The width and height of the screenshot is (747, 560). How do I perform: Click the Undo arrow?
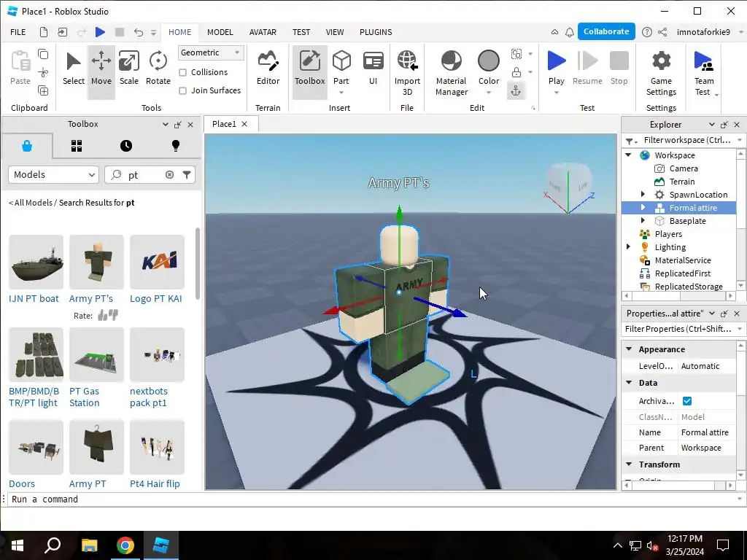click(x=138, y=32)
